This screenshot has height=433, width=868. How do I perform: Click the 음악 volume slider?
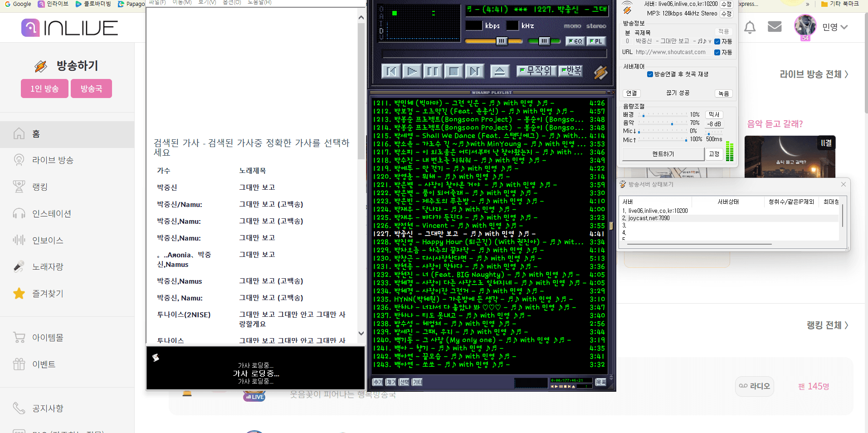(663, 123)
